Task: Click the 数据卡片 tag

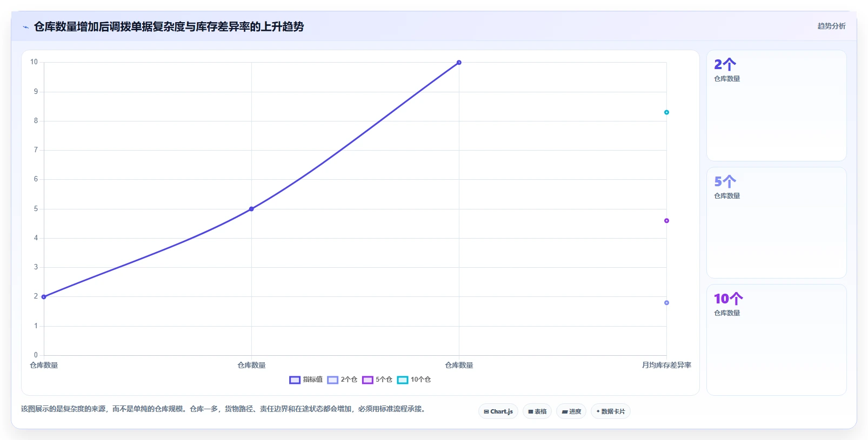Action: (611, 411)
